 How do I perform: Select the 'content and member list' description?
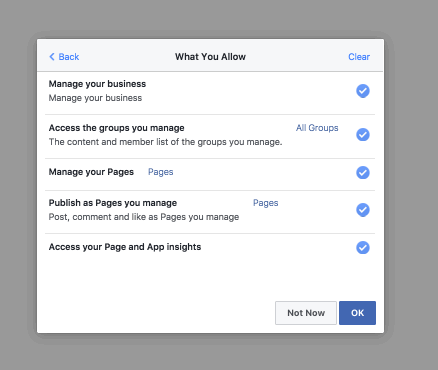click(x=165, y=142)
